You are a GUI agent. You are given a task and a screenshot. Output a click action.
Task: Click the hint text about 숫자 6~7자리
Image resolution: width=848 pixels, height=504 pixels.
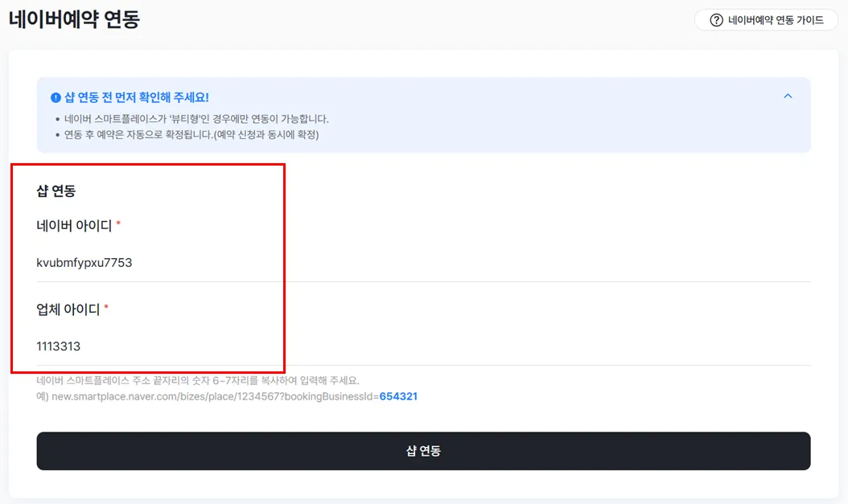point(198,381)
